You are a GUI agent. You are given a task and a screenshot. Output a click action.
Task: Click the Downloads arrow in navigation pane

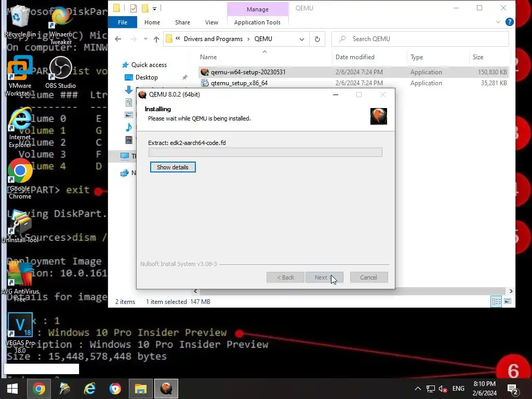(x=129, y=90)
